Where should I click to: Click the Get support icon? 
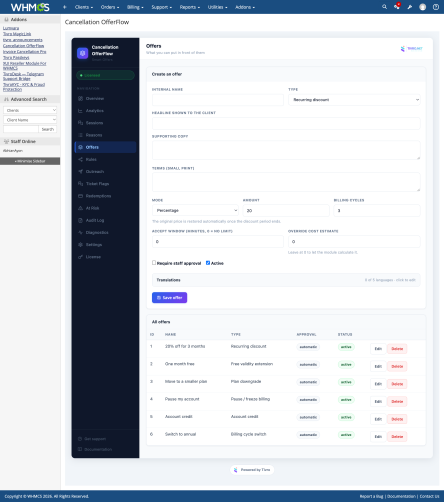[x=80, y=439]
